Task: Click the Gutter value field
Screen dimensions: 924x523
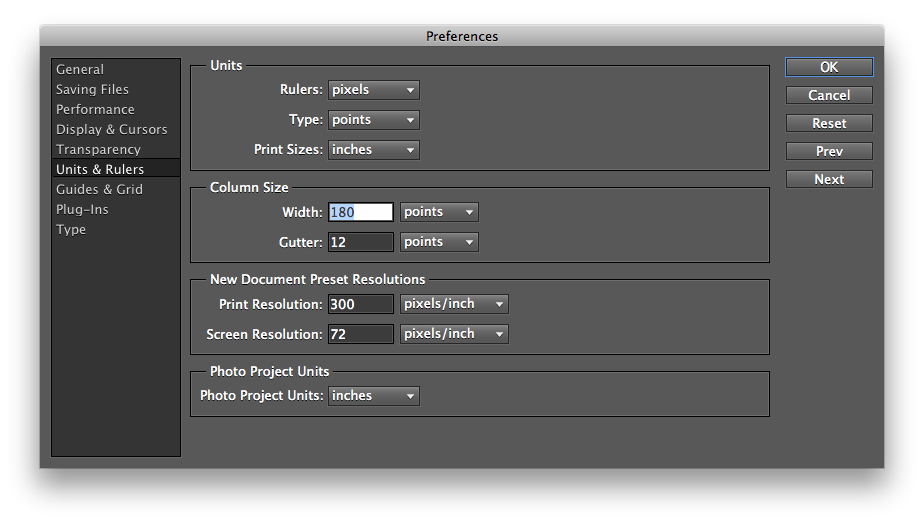Action: point(361,242)
